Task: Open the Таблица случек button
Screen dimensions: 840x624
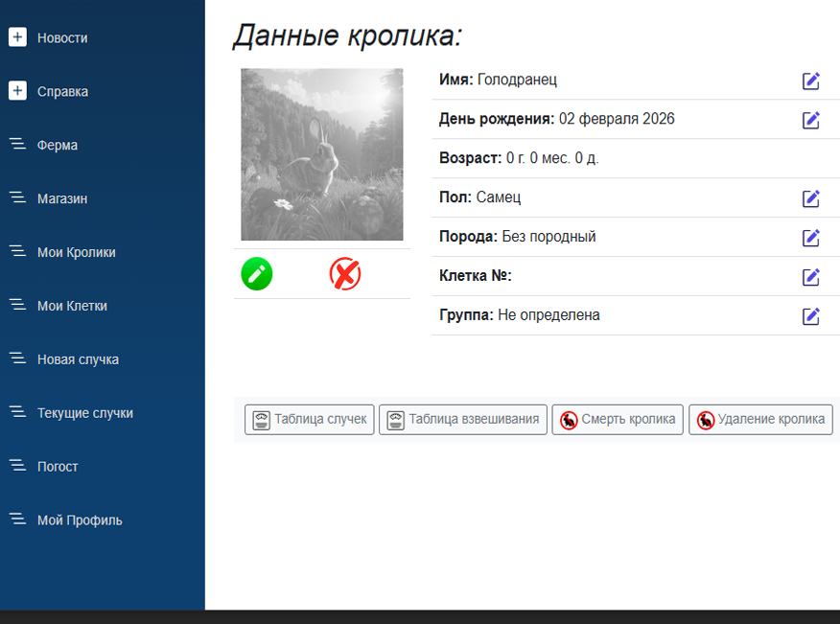Action: point(309,420)
